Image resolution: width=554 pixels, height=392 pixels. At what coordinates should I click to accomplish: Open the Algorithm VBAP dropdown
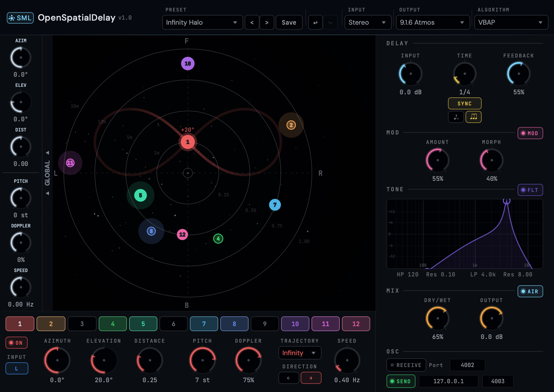click(x=511, y=22)
